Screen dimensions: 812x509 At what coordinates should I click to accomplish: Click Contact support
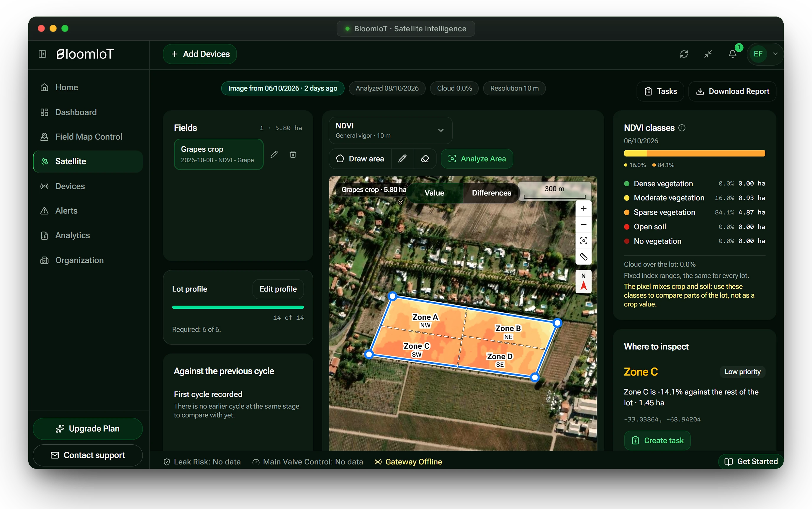(x=88, y=455)
